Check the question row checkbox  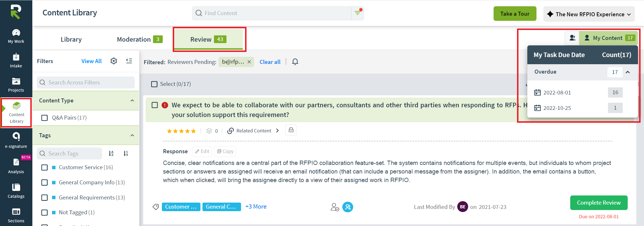[155, 105]
